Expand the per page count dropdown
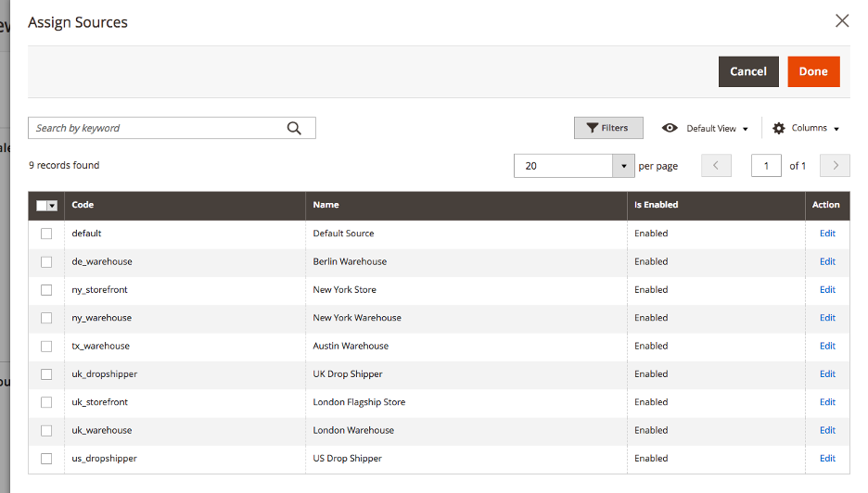This screenshot has height=493, width=868. tap(623, 166)
